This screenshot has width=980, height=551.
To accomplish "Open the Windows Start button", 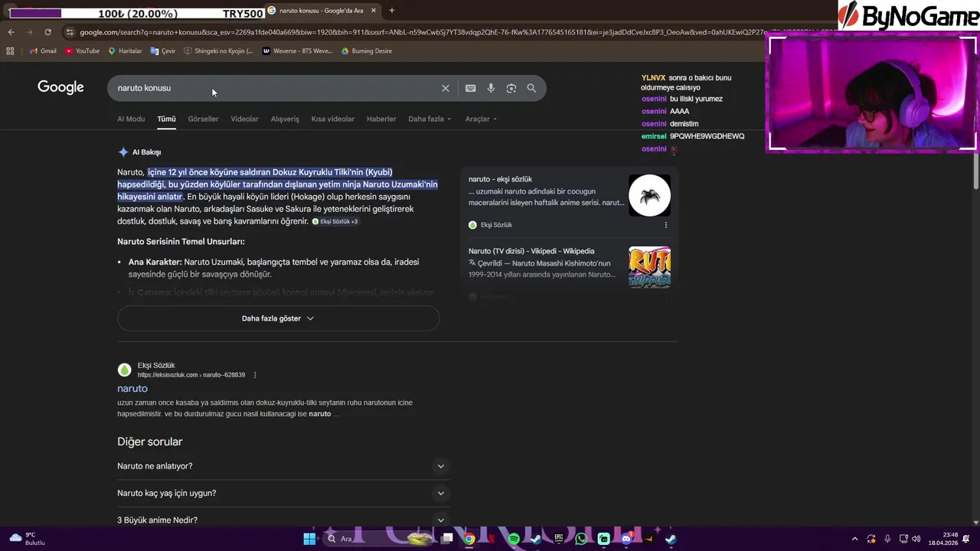I will coord(309,539).
